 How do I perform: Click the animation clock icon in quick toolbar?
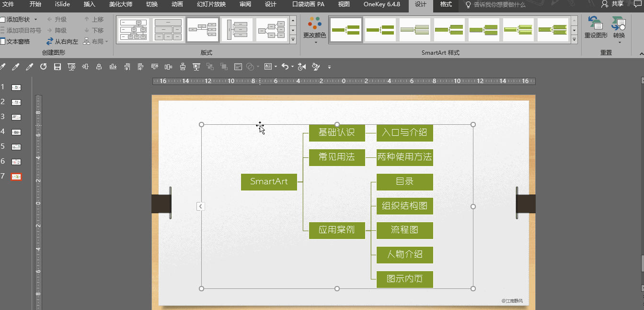point(301,67)
